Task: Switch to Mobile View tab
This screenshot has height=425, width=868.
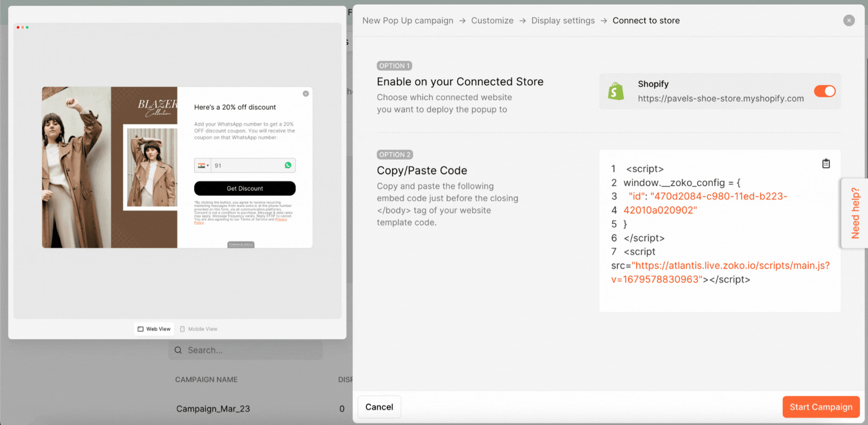Action: [198, 329]
